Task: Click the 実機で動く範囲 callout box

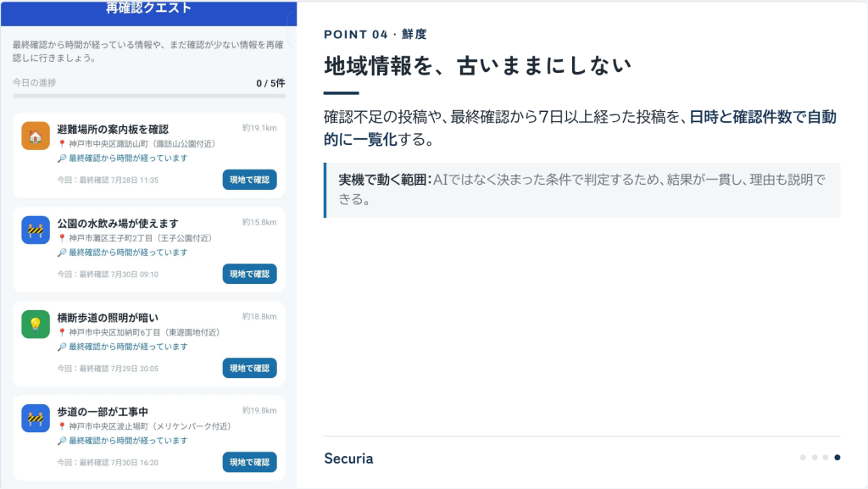Action: pos(581,190)
